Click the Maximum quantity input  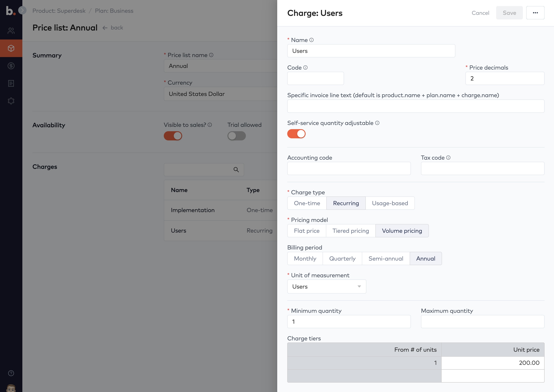(483, 322)
